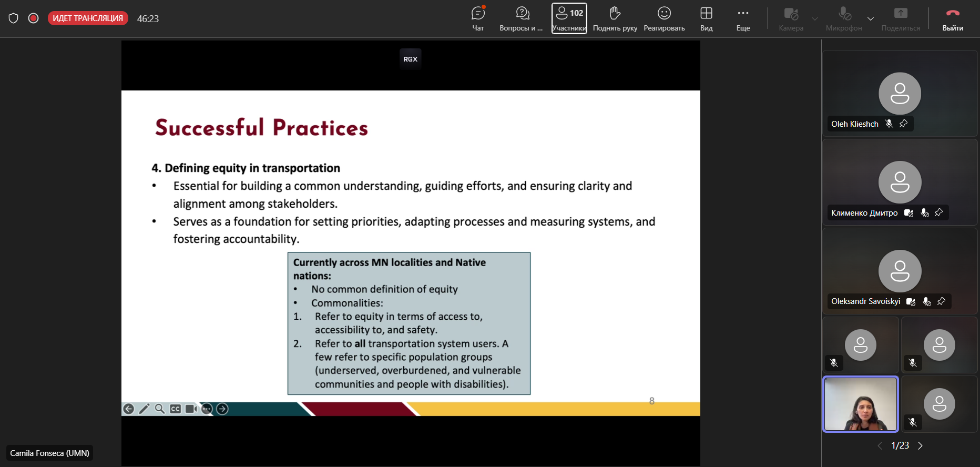This screenshot has width=980, height=467.
Task: Open the Еще (more) options menu
Action: coord(743,18)
